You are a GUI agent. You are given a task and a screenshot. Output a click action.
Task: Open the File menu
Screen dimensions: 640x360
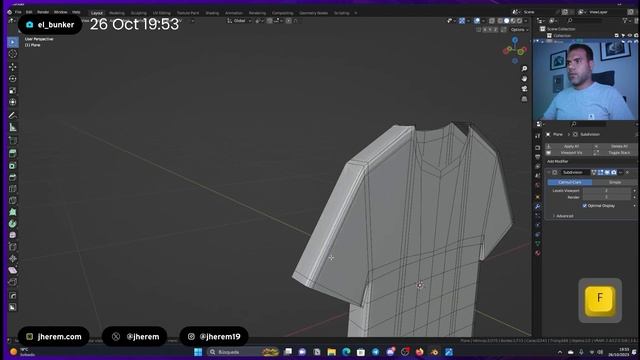tap(18, 12)
